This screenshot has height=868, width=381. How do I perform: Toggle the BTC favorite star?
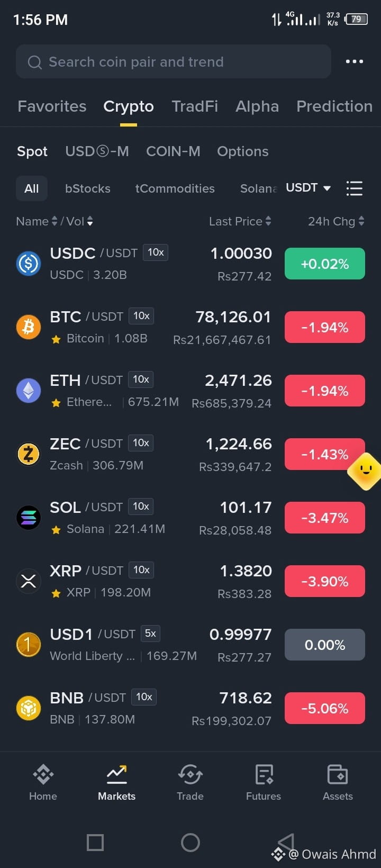pyautogui.click(x=56, y=339)
